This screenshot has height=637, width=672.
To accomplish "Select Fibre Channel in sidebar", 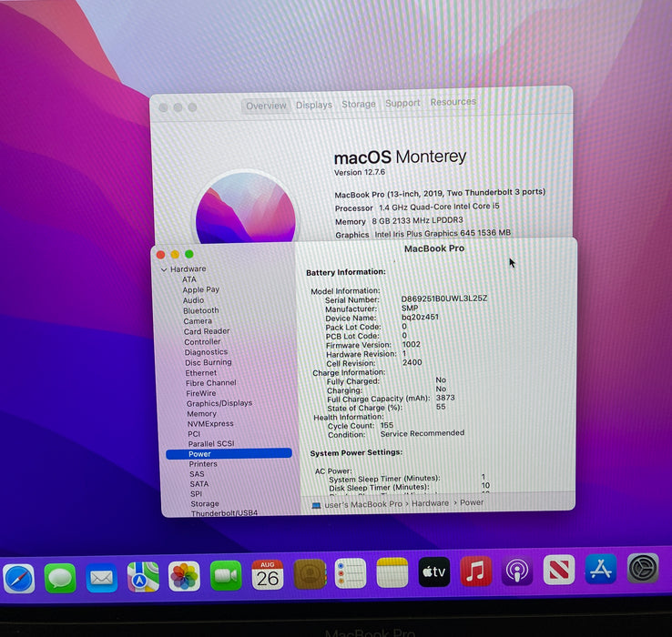I will tap(211, 383).
